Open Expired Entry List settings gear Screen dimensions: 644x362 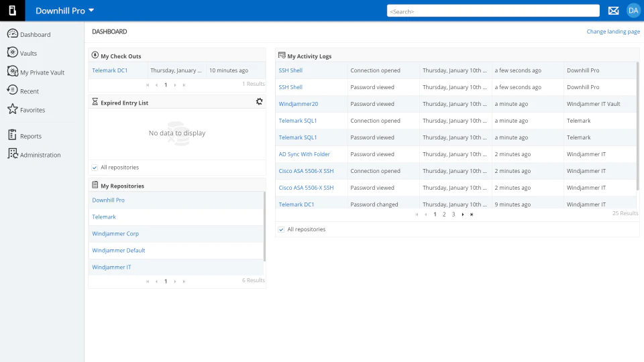[259, 101]
